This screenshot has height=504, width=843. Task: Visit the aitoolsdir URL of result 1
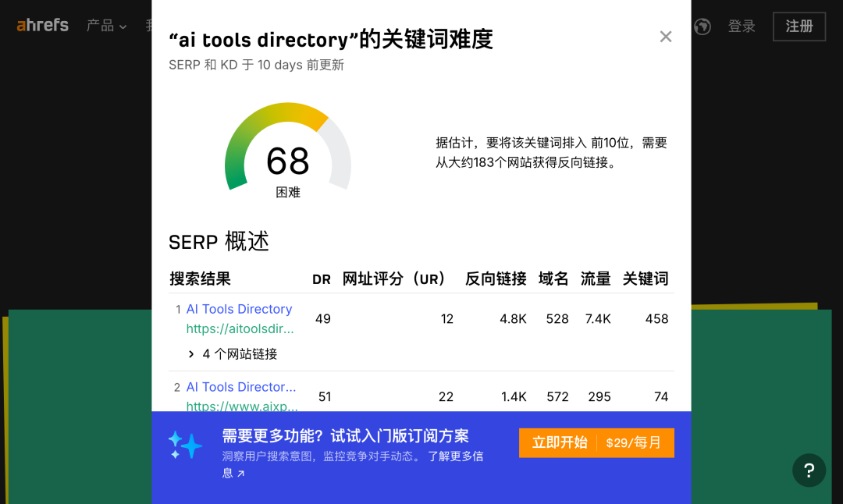click(x=240, y=329)
